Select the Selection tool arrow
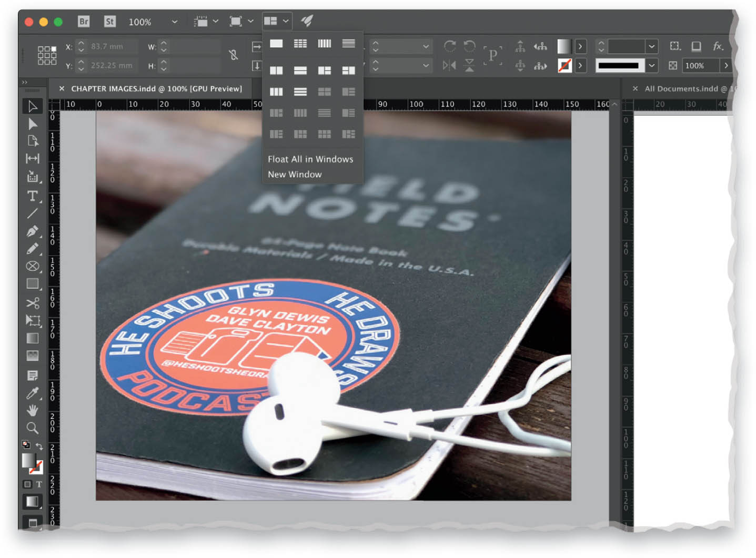 click(x=33, y=106)
